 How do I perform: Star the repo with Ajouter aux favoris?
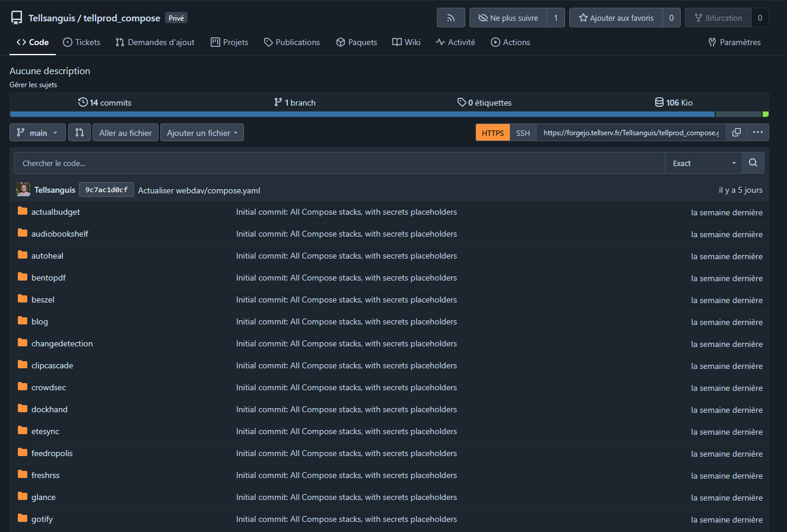615,17
